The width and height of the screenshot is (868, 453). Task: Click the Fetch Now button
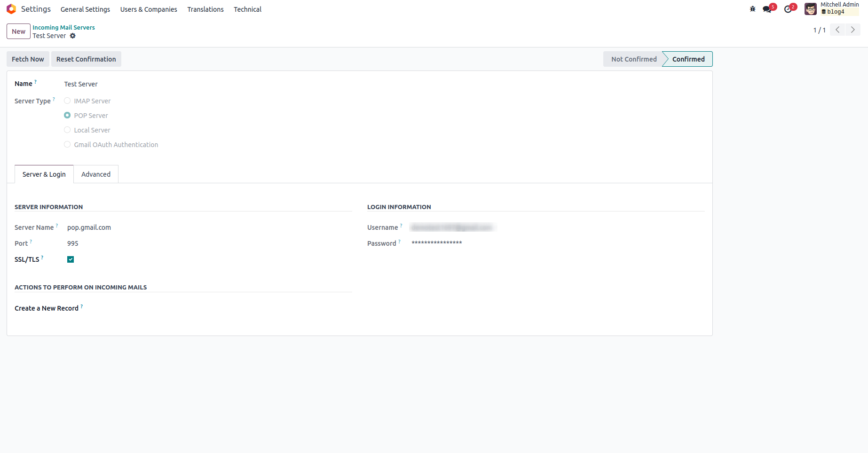pyautogui.click(x=28, y=59)
